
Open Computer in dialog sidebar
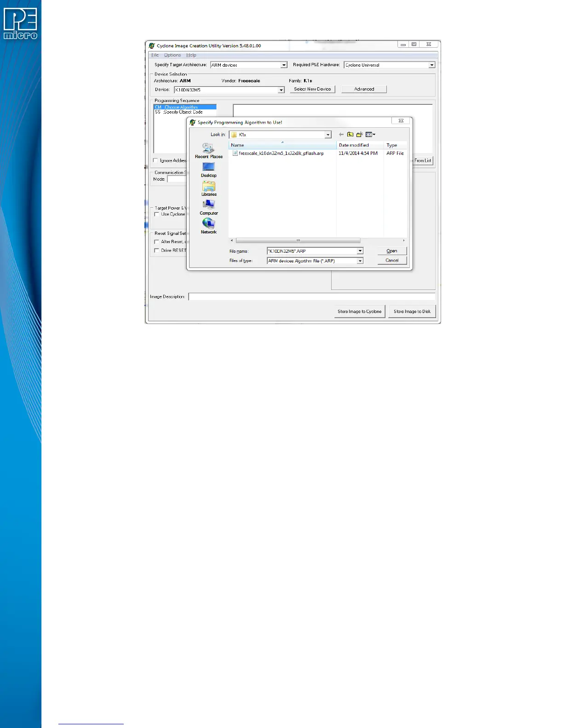coord(209,207)
